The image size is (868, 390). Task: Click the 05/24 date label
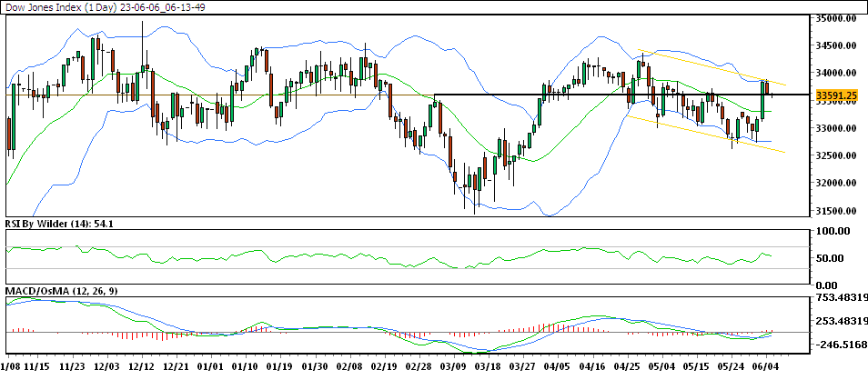pyautogui.click(x=731, y=366)
